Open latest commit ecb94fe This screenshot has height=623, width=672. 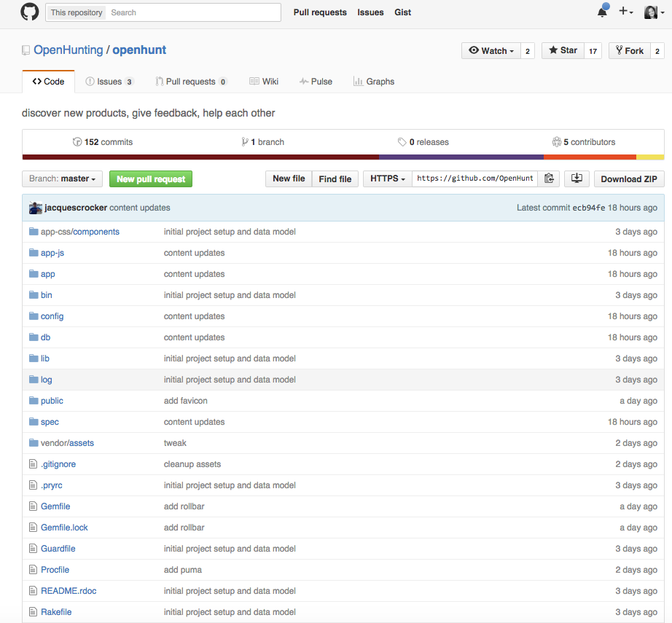click(589, 208)
